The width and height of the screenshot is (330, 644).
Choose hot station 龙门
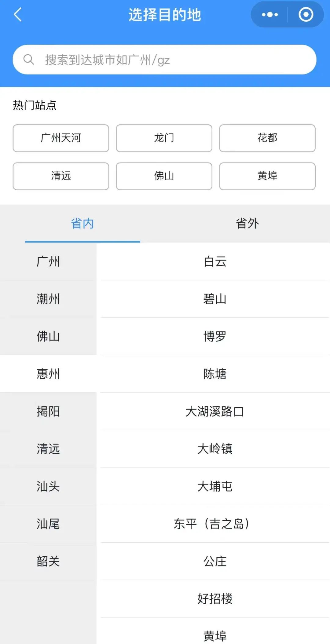pos(164,138)
